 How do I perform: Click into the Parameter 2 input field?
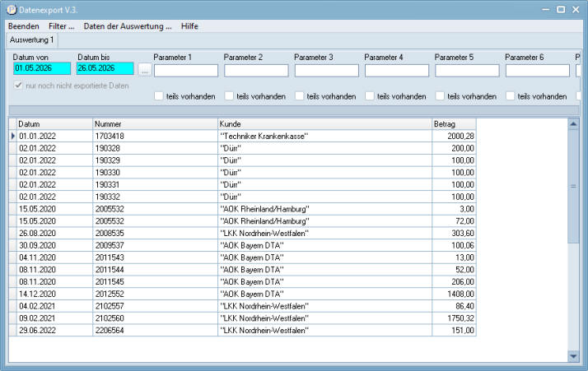tap(256, 71)
